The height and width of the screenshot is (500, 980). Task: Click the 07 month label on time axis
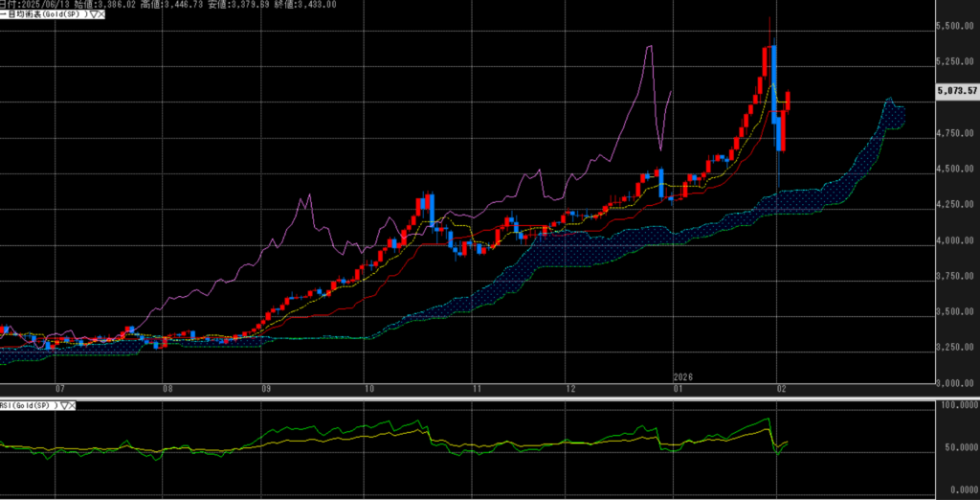60,389
